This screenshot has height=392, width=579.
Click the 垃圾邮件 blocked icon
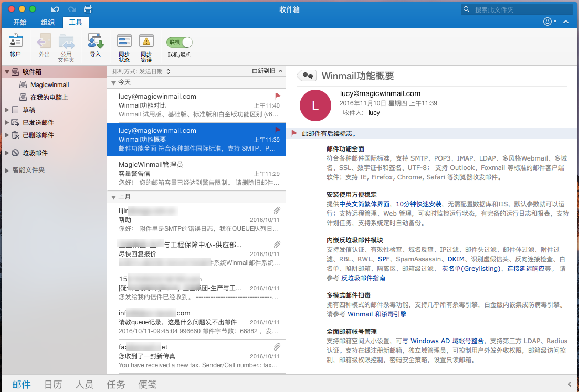(x=15, y=153)
